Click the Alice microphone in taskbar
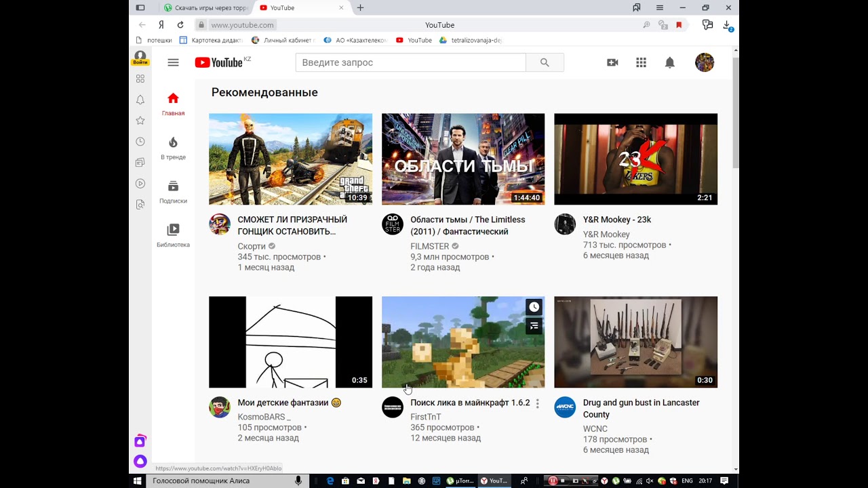 (x=298, y=481)
